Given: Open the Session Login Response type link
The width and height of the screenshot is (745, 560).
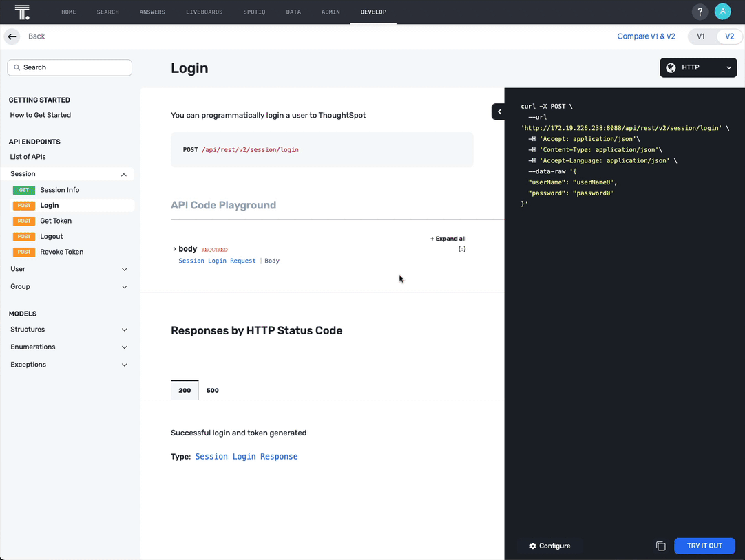Looking at the screenshot, I should [246, 457].
